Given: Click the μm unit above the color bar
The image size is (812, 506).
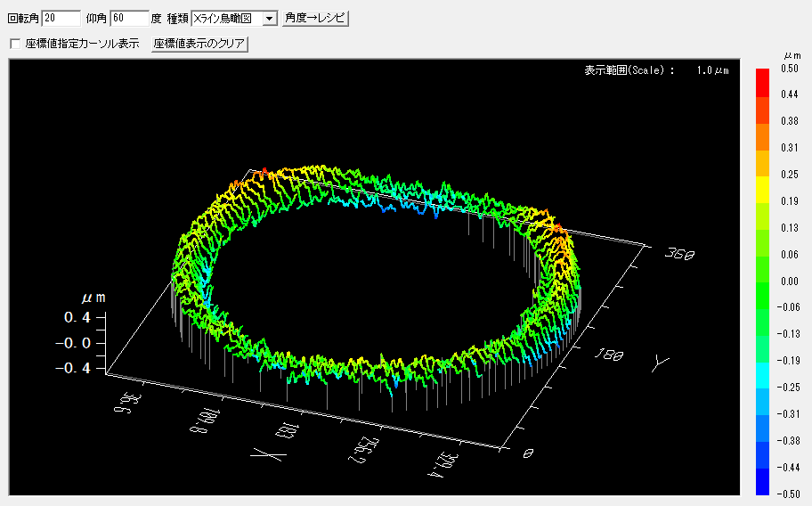Looking at the screenshot, I should pyautogui.click(x=792, y=55).
